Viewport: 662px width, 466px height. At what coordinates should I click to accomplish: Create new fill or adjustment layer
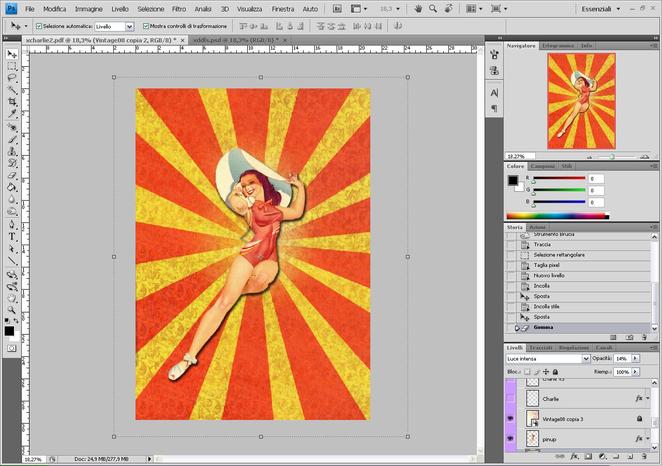coord(602,456)
